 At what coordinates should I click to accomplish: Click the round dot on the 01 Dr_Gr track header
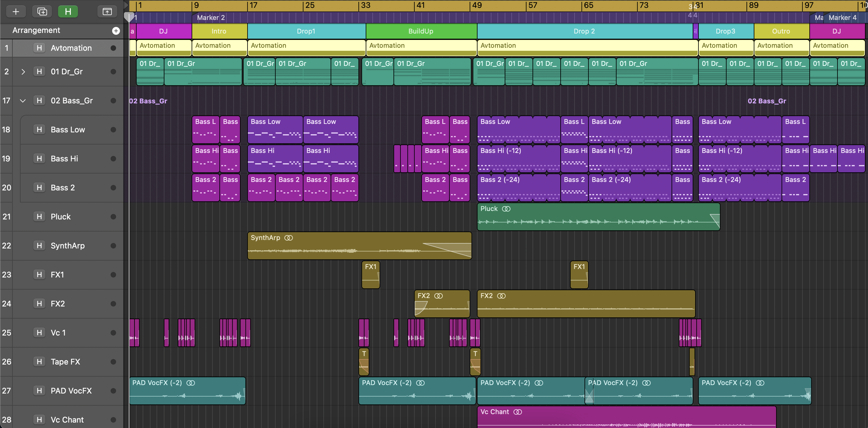pos(113,72)
